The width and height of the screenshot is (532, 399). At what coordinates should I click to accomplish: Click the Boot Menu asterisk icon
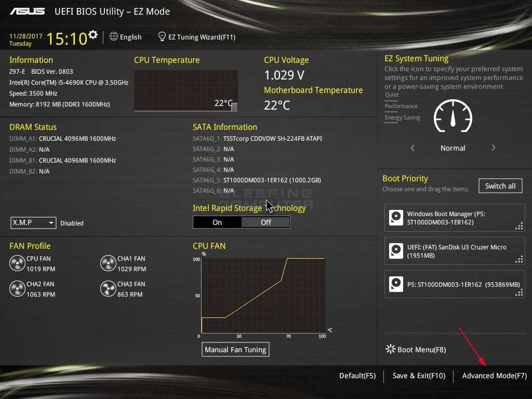point(390,349)
